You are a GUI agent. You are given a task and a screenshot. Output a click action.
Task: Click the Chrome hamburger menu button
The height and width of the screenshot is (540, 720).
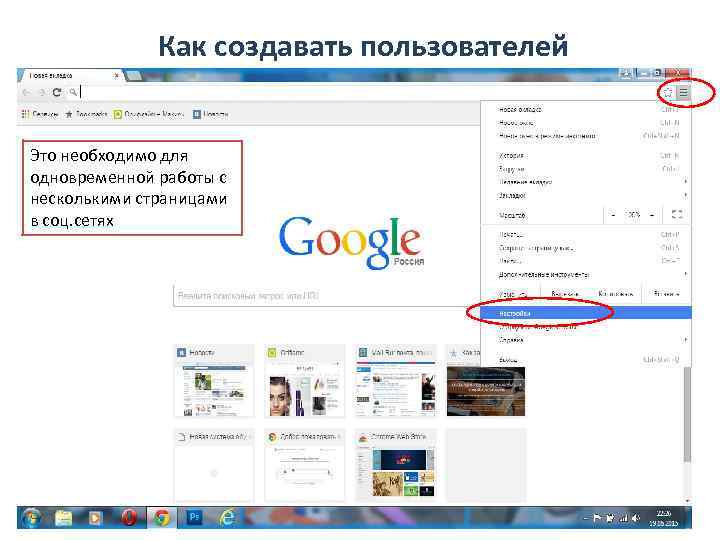point(684,93)
